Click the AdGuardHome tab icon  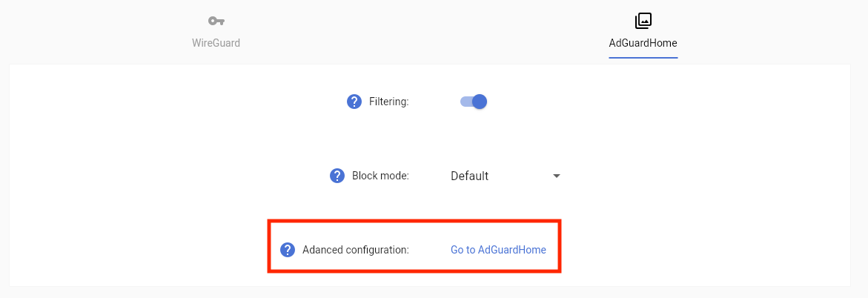[x=643, y=21]
